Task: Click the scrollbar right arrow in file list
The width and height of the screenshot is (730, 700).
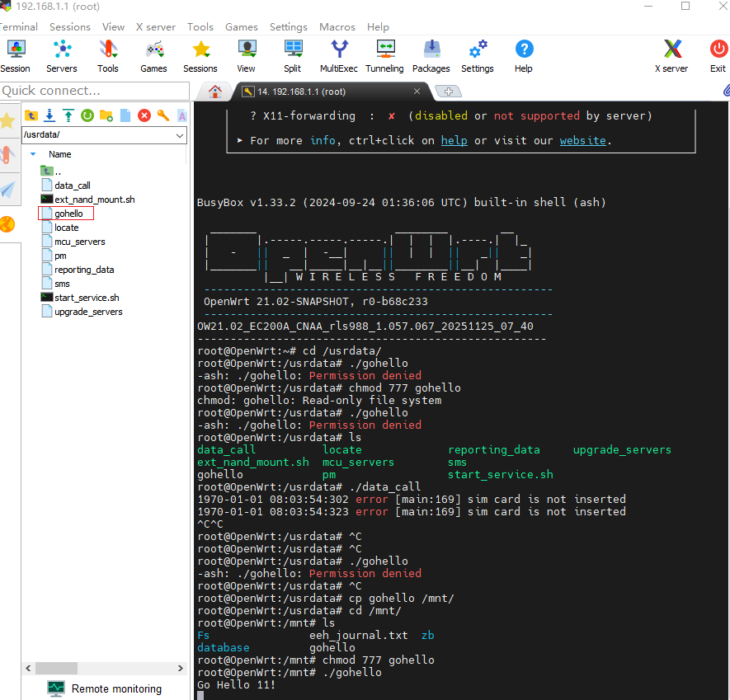Action: pyautogui.click(x=180, y=669)
